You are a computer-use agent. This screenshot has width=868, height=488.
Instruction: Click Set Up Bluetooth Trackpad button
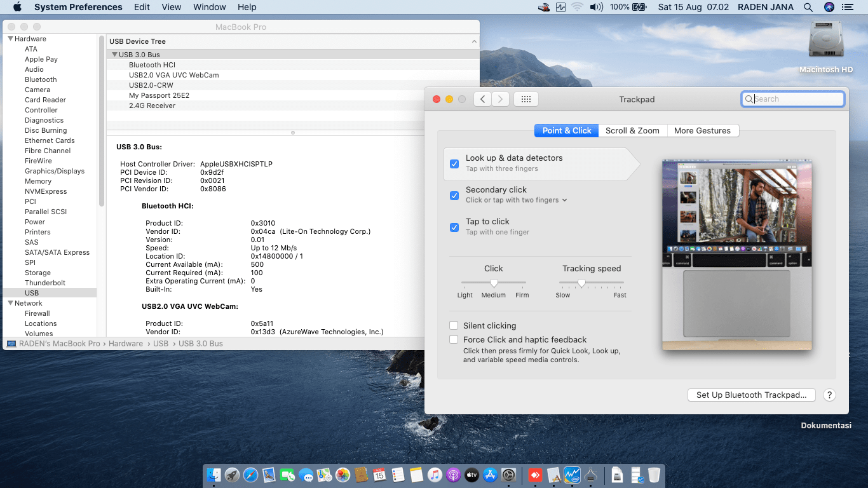[751, 395]
